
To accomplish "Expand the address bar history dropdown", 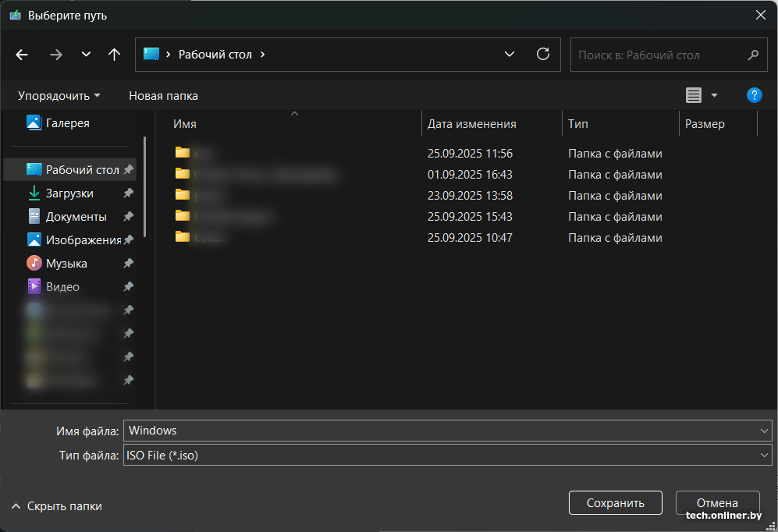I will click(x=509, y=54).
